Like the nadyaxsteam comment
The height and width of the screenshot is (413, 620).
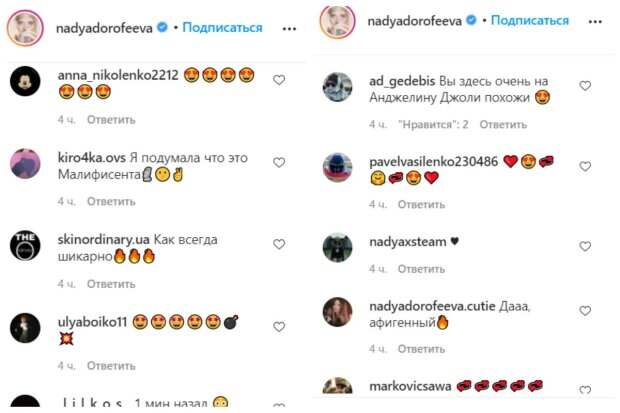[585, 246]
